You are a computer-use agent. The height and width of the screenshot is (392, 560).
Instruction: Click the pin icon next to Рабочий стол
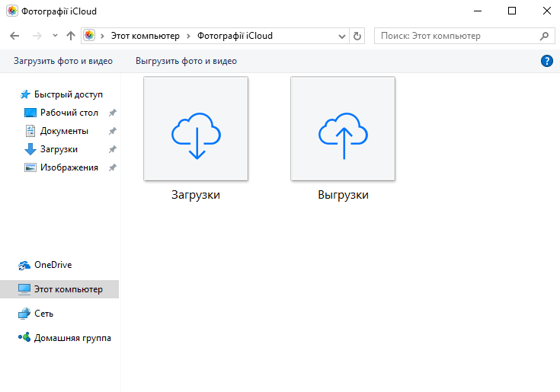[x=113, y=113]
